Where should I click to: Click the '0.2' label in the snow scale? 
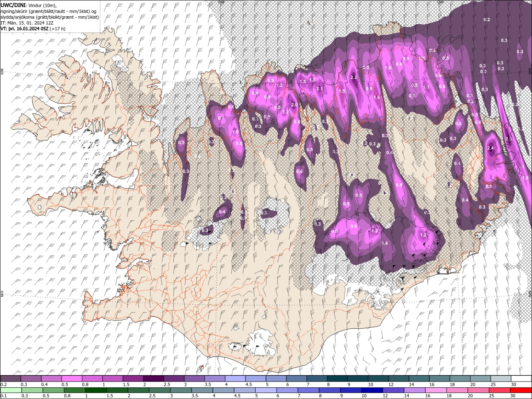coord(4,384)
